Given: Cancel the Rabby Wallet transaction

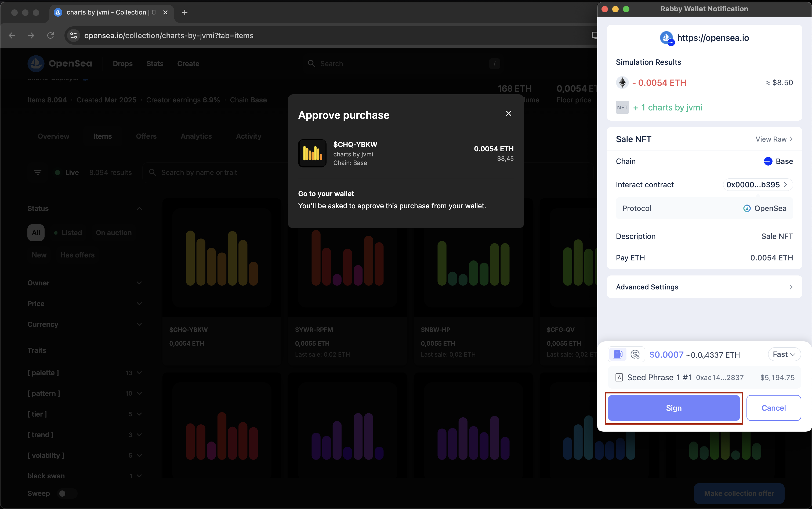Looking at the screenshot, I should [773, 408].
